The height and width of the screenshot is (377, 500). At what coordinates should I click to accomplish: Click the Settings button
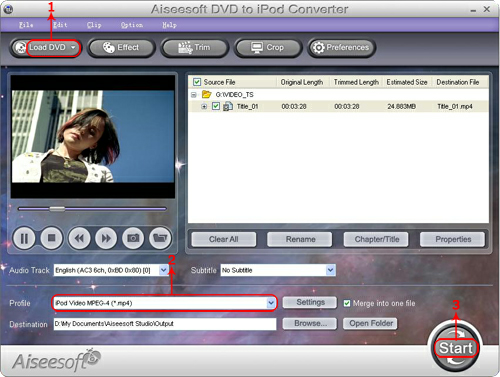pyautogui.click(x=310, y=302)
